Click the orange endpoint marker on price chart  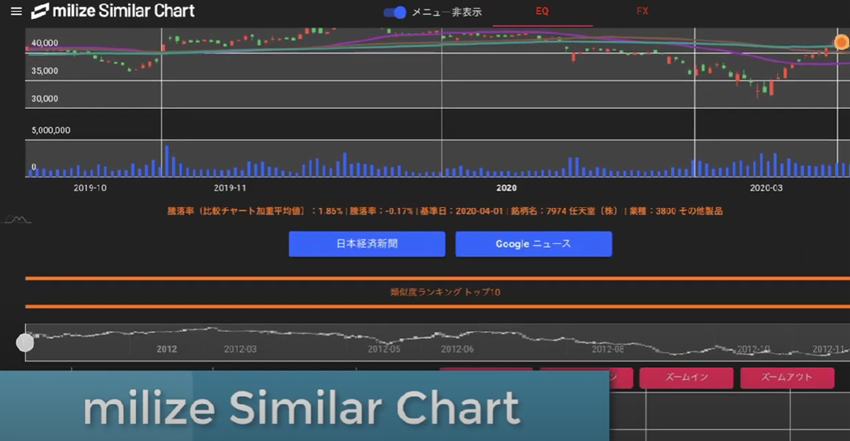tap(841, 42)
